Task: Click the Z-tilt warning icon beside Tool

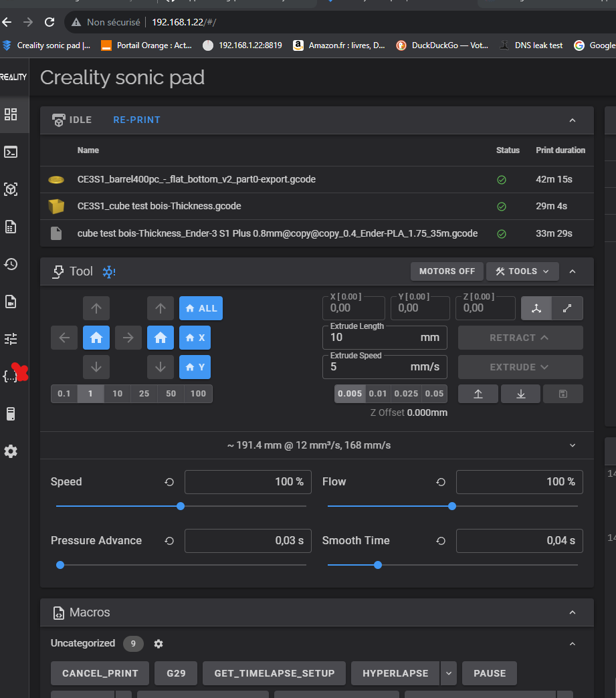Action: tap(109, 271)
